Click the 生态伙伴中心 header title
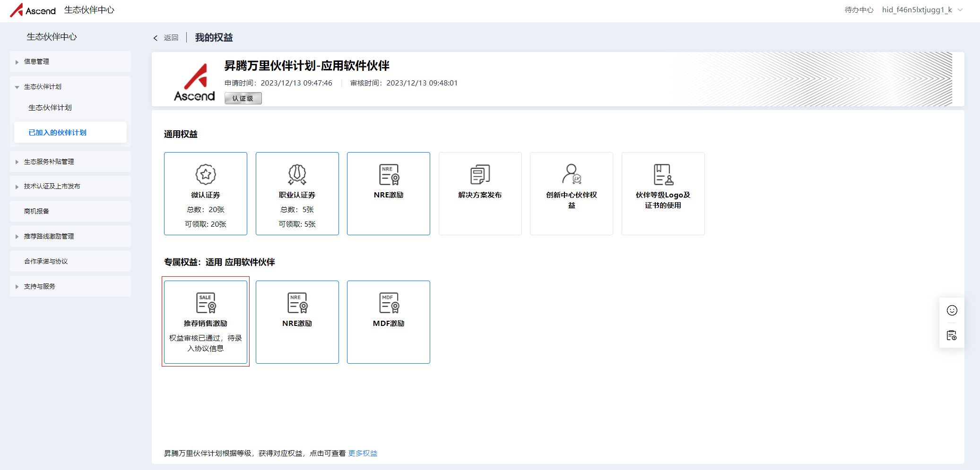Screen dimensions: 980x470 89,10
